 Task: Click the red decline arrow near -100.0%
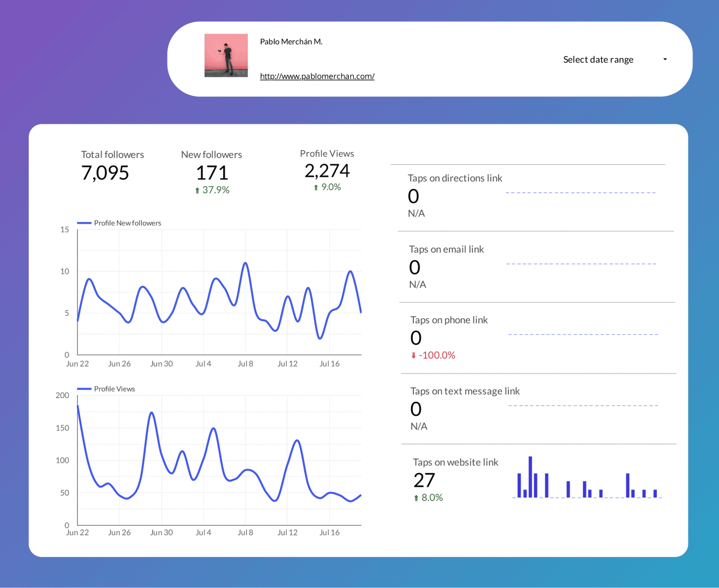[413, 355]
